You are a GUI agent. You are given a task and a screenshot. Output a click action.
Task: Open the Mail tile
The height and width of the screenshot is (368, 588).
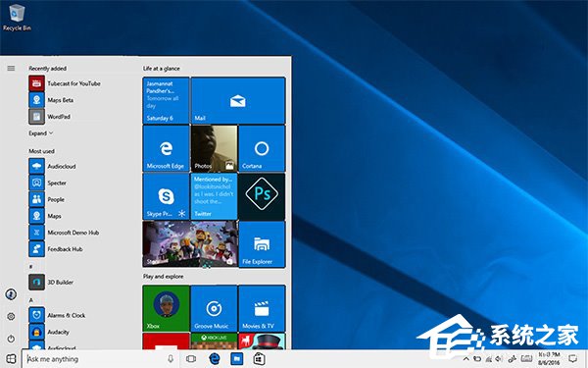point(238,100)
